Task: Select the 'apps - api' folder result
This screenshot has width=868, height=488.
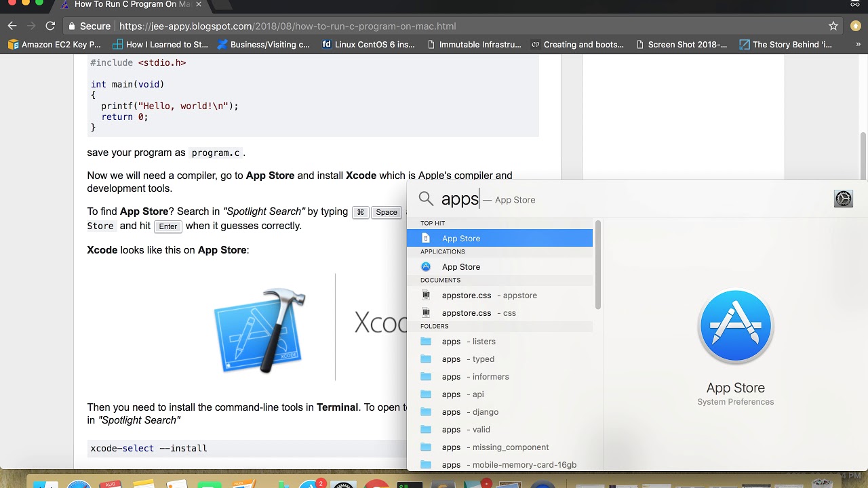Action: point(500,394)
